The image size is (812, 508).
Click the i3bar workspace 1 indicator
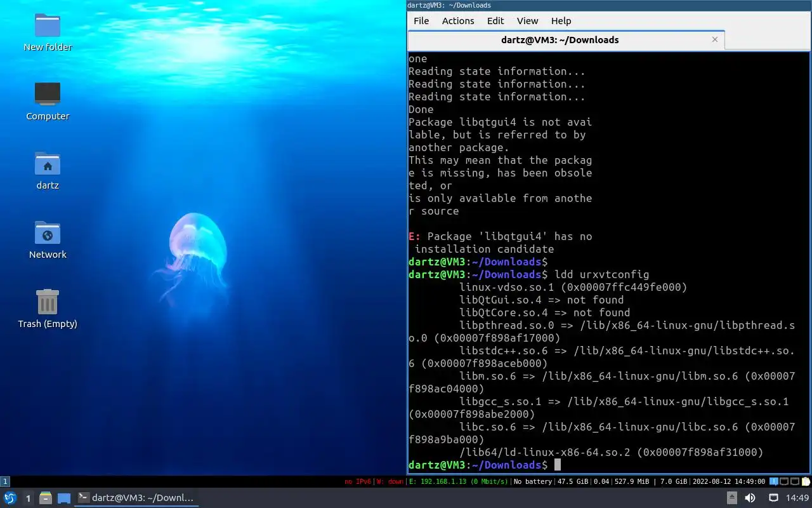[x=5, y=481]
